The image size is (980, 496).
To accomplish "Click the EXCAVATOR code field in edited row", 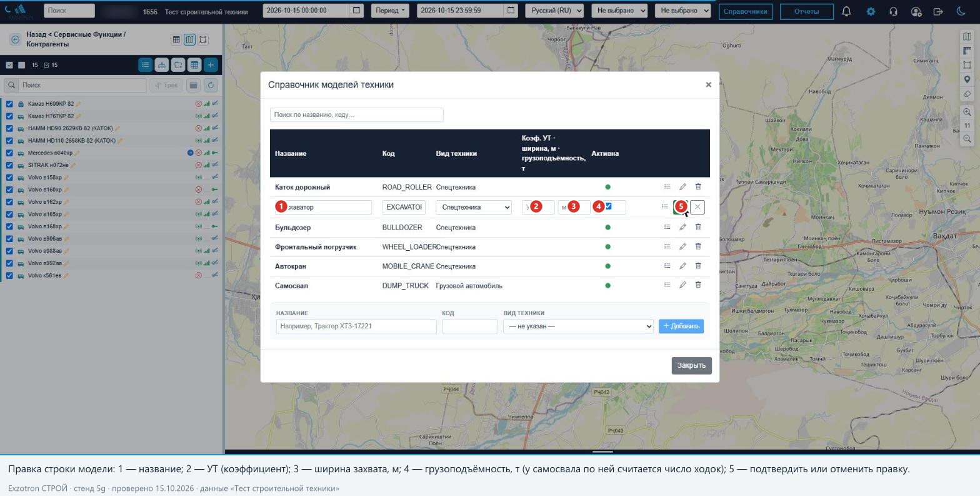I will click(x=404, y=207).
